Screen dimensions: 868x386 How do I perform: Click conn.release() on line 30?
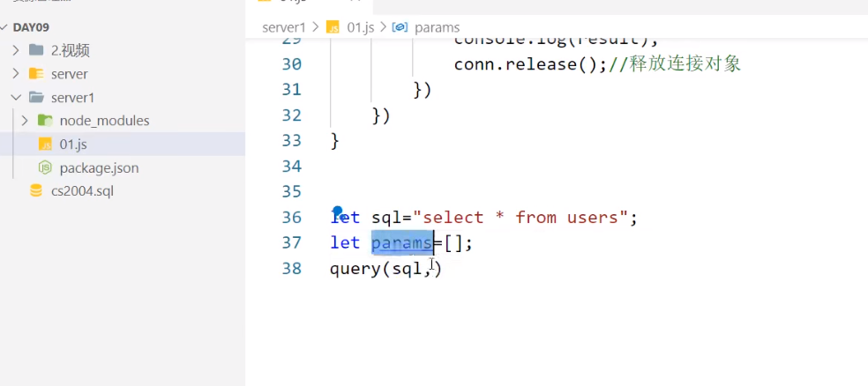click(526, 64)
